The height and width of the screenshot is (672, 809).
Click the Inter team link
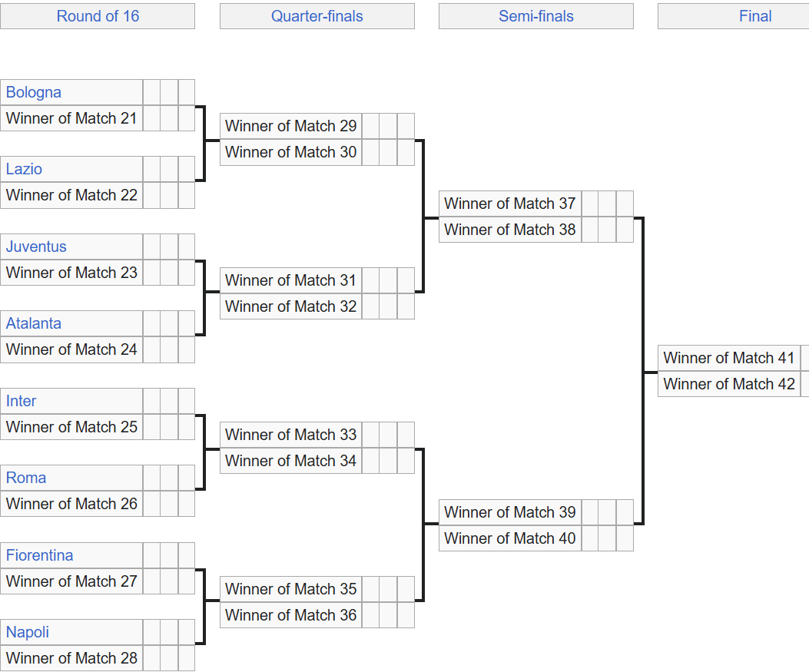(x=22, y=401)
